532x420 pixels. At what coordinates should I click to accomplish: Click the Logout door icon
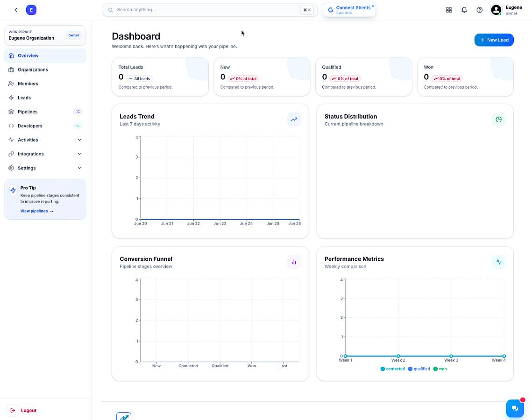(x=13, y=410)
